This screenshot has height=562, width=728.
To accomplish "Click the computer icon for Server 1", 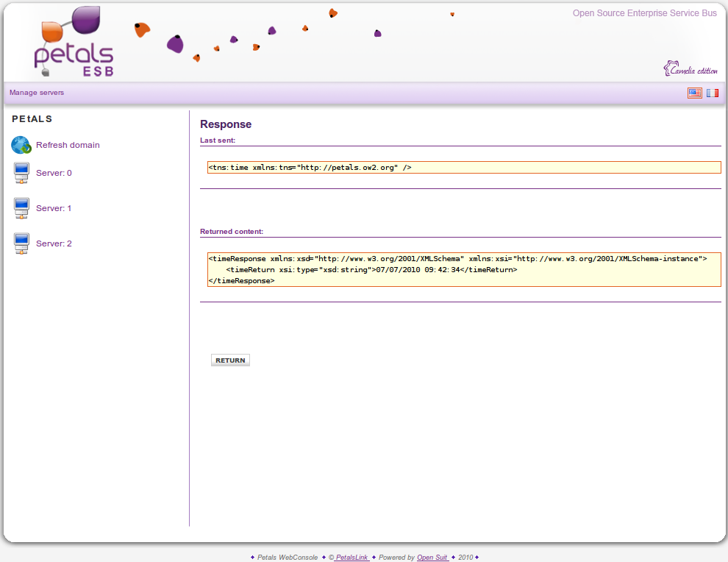I will click(21, 209).
